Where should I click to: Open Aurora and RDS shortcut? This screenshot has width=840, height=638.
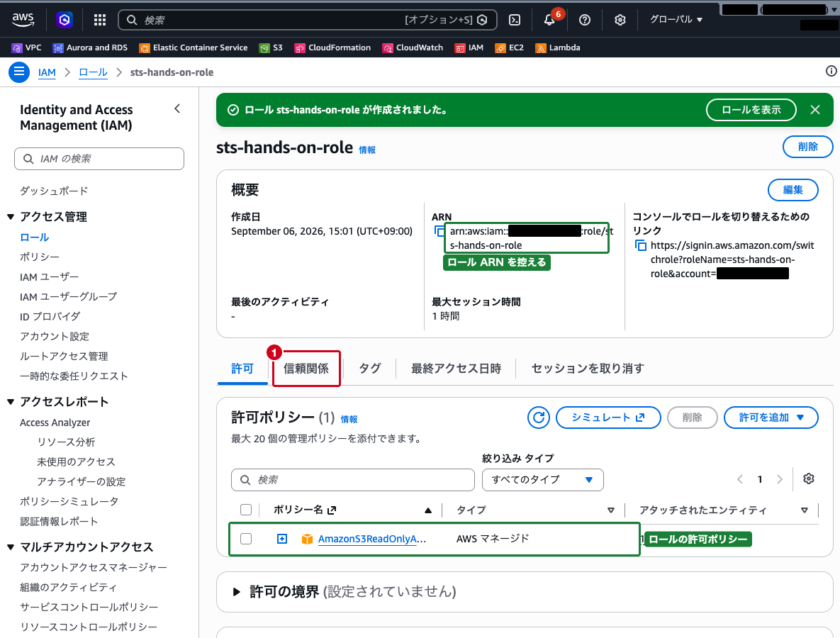click(x=90, y=47)
